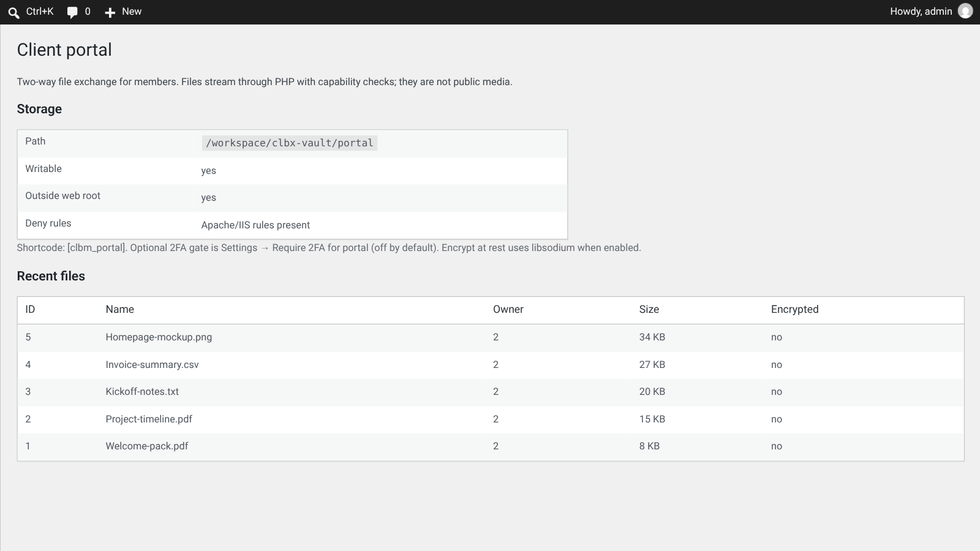
Task: Click ID 3 in Kickoff-notes row
Action: pos(28,392)
